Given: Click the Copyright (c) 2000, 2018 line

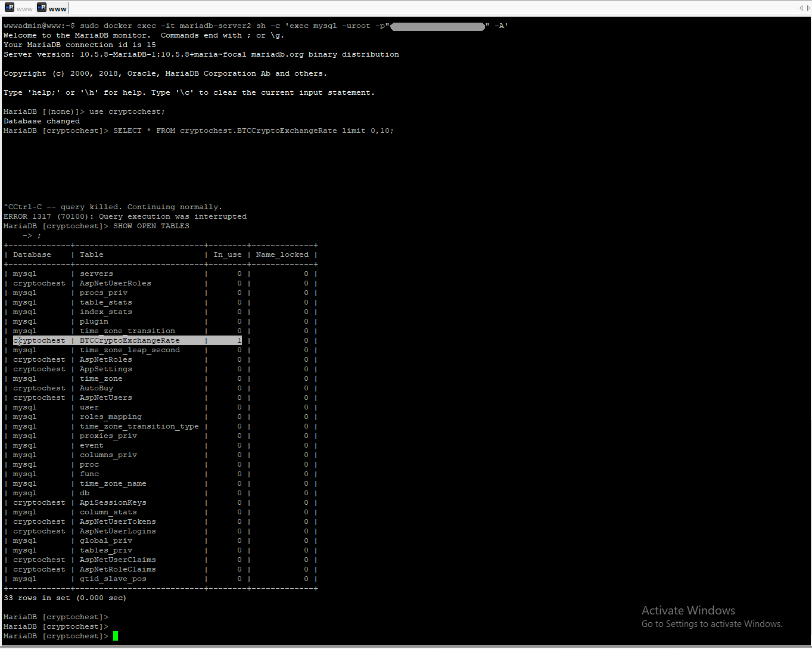Looking at the screenshot, I should point(165,73).
